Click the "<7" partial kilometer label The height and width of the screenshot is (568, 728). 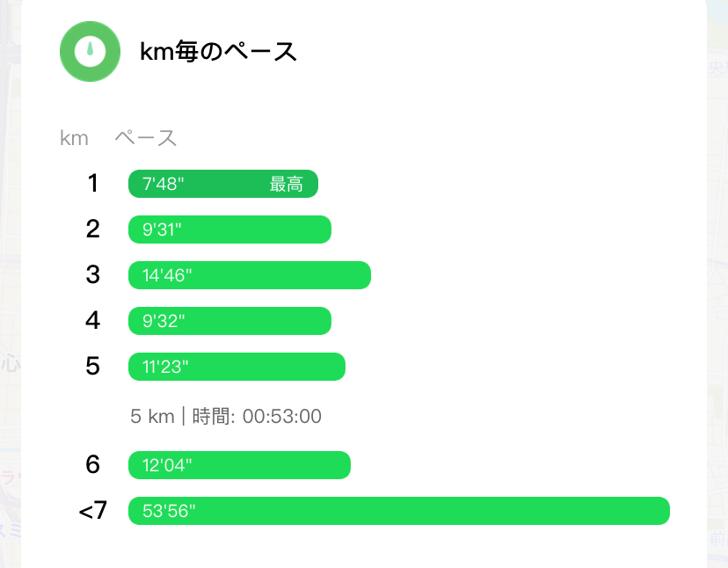[x=92, y=511]
